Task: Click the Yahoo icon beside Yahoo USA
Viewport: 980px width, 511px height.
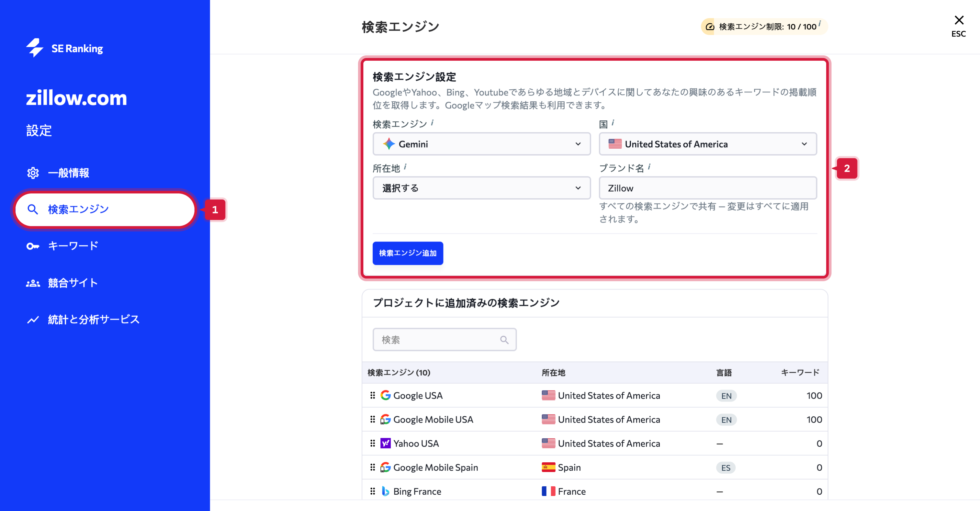Action: (385, 443)
